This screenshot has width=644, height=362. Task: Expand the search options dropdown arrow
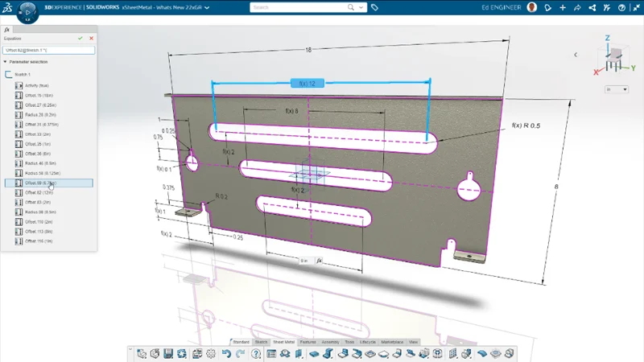(x=359, y=7)
